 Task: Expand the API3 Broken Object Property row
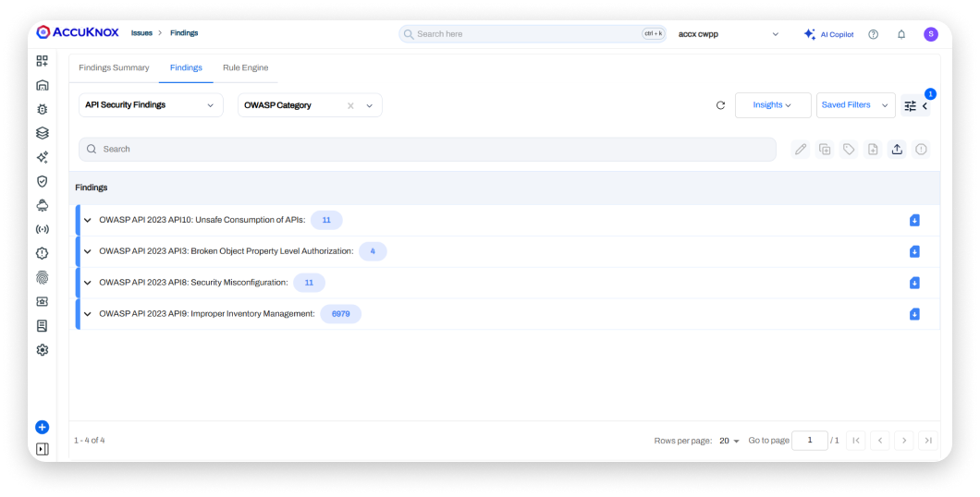click(88, 251)
